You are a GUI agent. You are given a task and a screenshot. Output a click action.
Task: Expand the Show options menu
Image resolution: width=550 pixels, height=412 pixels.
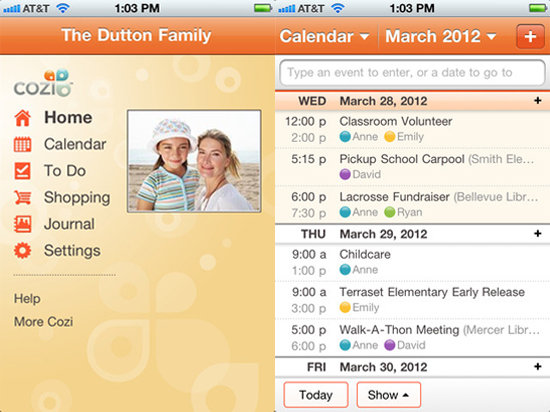389,395
